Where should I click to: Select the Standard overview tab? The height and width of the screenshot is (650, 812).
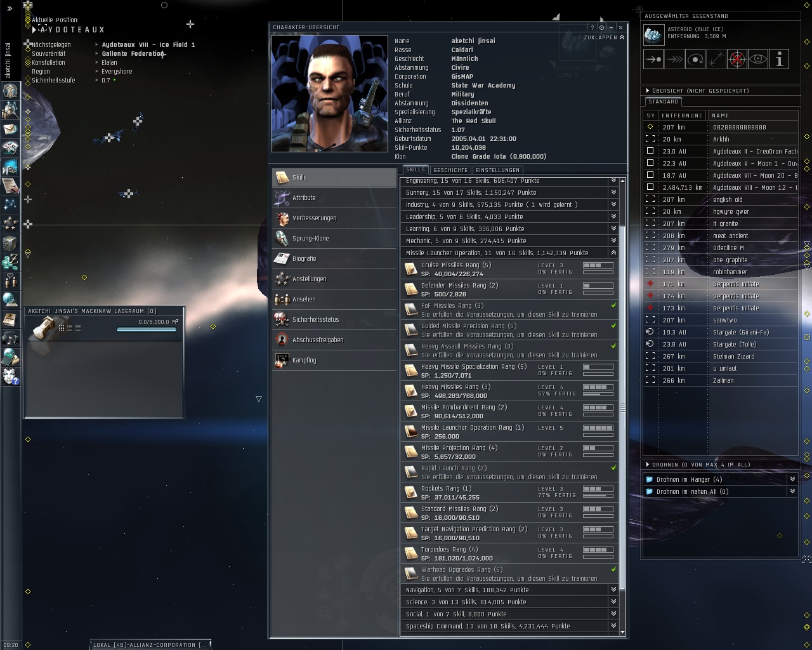(664, 102)
